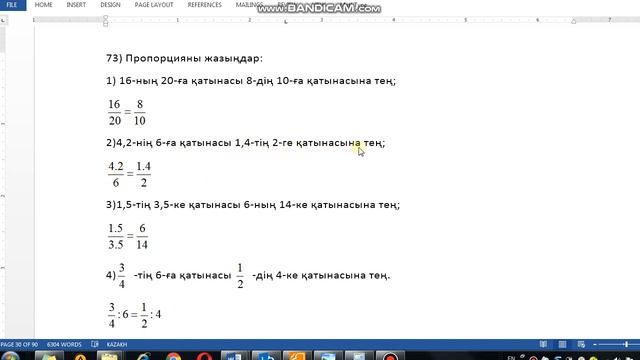Click the line starting '2)4,2-нің 6-ға'
This screenshot has width=640, height=360.
coord(245,143)
